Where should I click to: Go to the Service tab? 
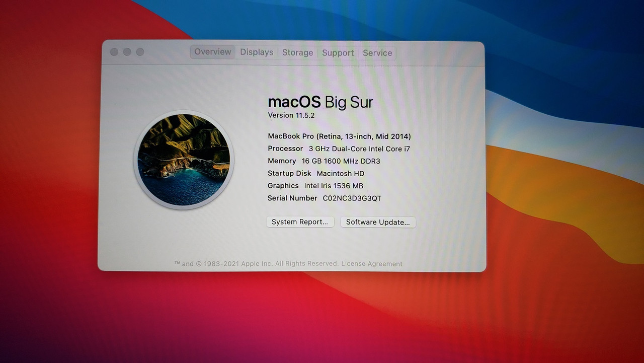point(377,53)
